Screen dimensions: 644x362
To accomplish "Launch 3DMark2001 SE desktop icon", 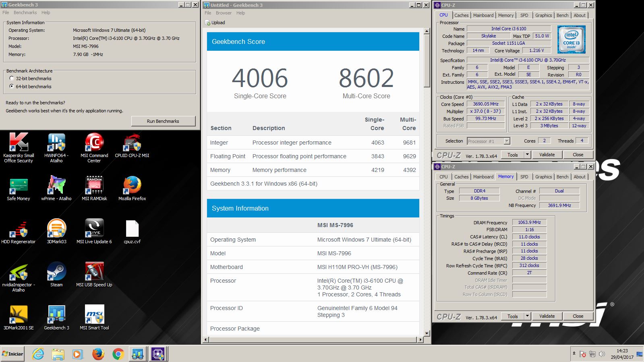I will coord(19,318).
